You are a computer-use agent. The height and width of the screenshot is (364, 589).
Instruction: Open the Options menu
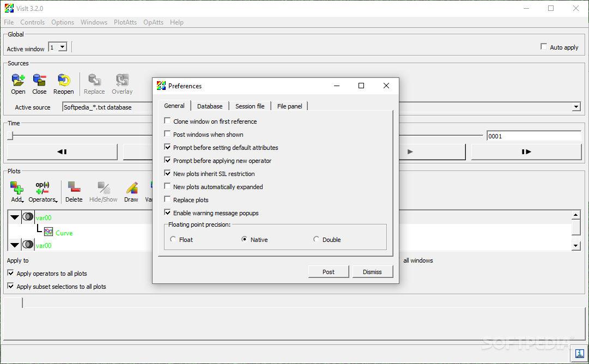tap(63, 22)
